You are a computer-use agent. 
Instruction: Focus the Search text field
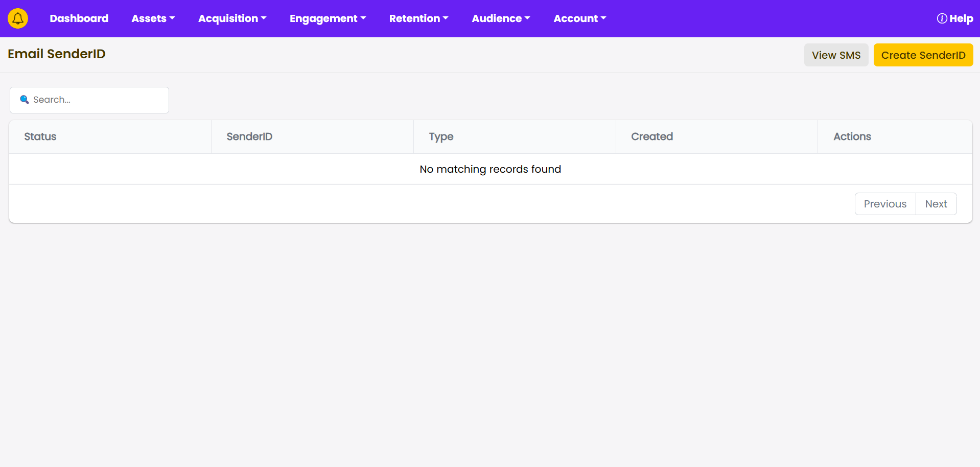[x=97, y=100]
